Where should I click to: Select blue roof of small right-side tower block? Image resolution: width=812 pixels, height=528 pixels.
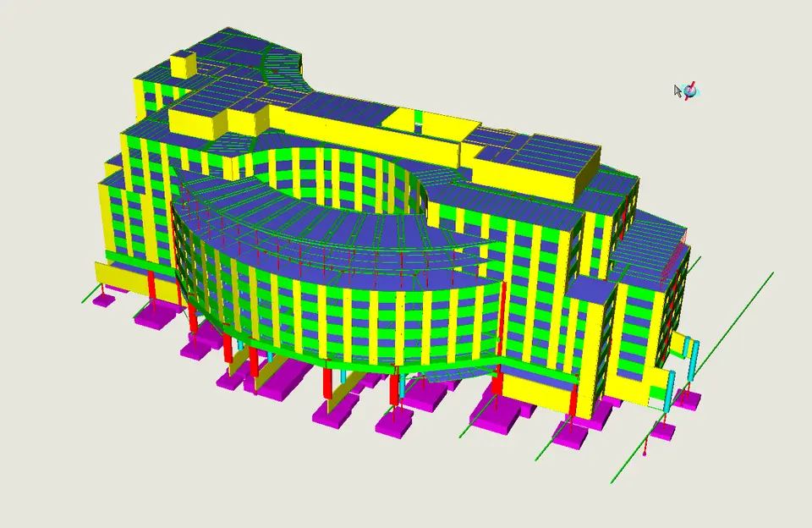(590, 289)
